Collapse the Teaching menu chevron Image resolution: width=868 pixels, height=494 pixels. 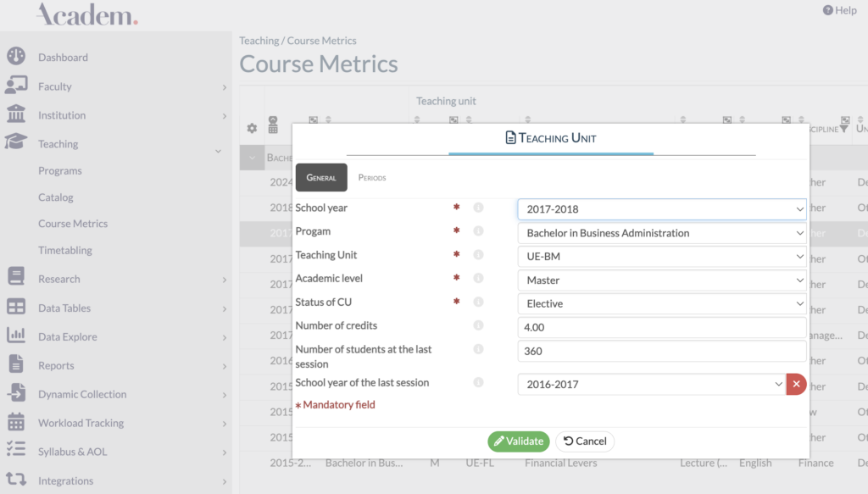pyautogui.click(x=218, y=151)
